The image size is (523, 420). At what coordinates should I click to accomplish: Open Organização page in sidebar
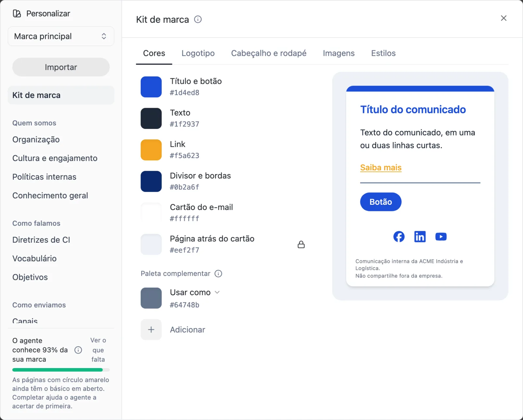[x=36, y=139]
